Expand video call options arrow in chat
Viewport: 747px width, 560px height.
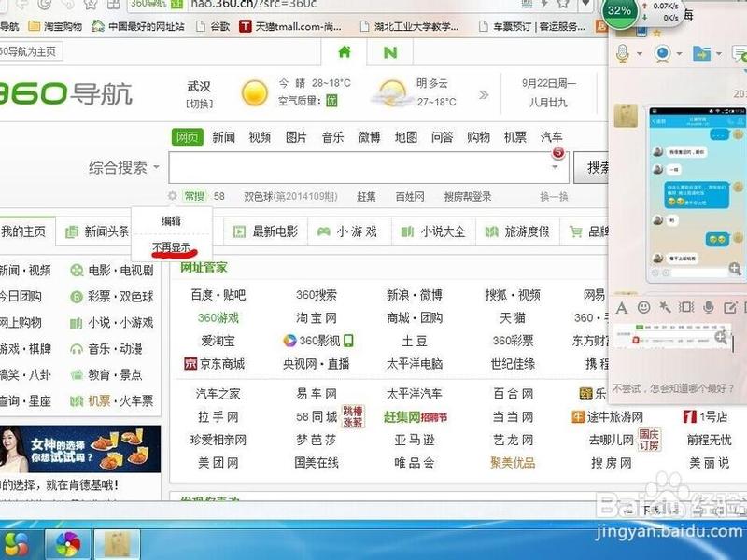click(x=679, y=53)
